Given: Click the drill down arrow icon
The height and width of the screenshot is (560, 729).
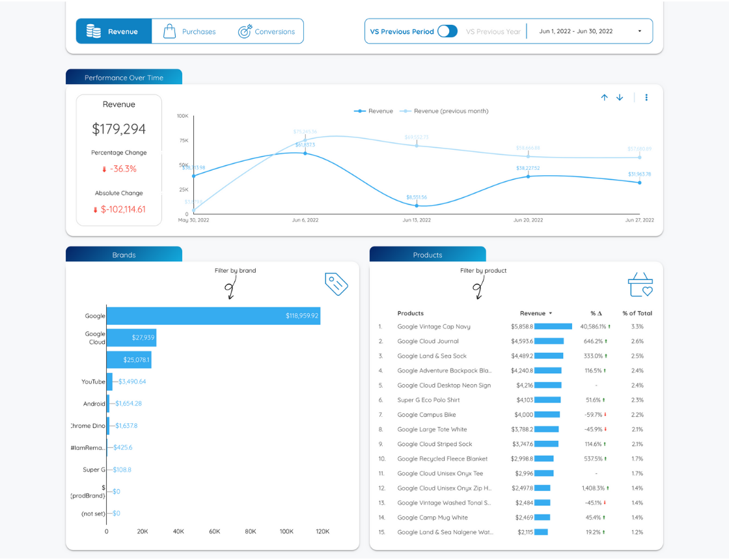Looking at the screenshot, I should click(620, 98).
